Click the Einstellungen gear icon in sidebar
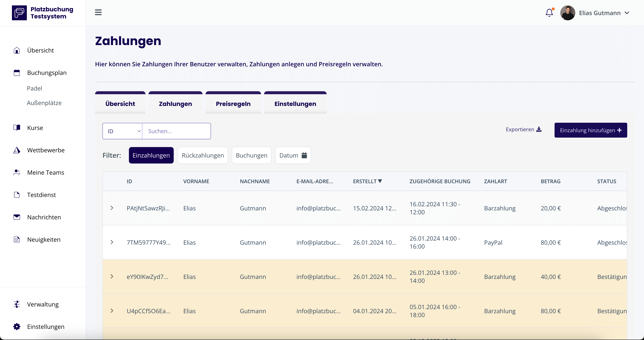Viewport: 644px width, 340px height. point(17,327)
